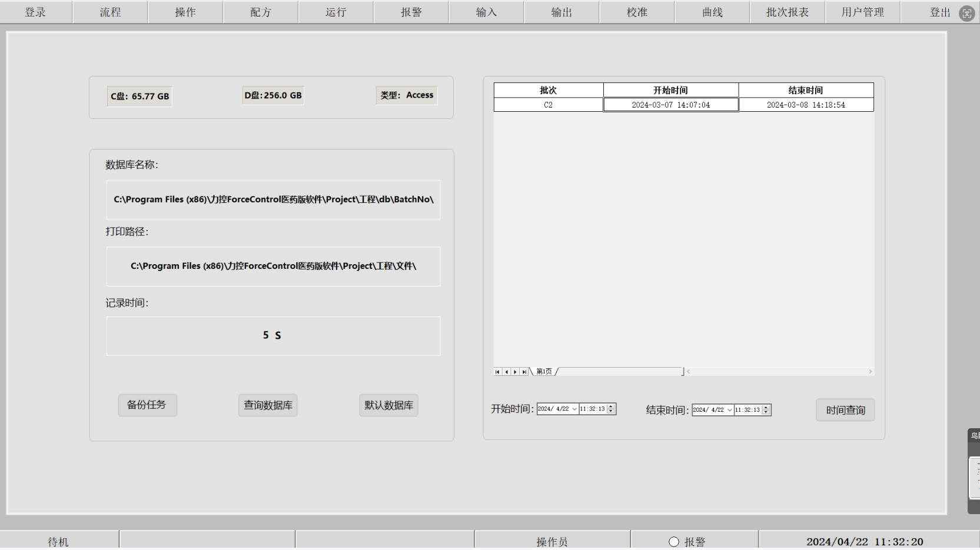Open the 结束时间 date dropdown
This screenshot has height=550, width=980.
click(730, 410)
